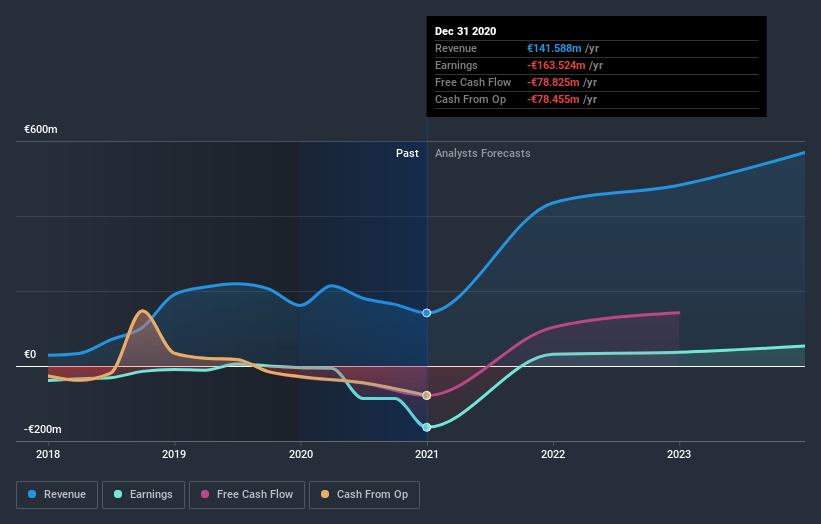This screenshot has width=821, height=524.
Task: Toggle the Cash From Op legend button
Action: pos(364,495)
